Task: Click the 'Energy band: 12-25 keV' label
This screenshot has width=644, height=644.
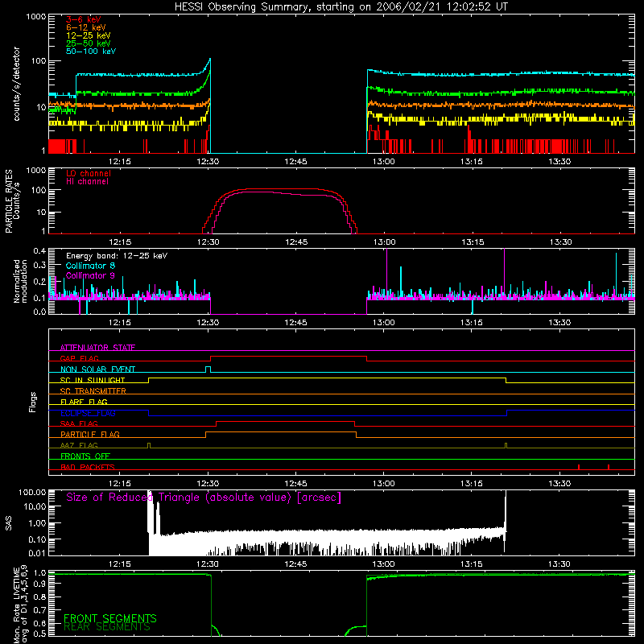Action: pyautogui.click(x=117, y=256)
